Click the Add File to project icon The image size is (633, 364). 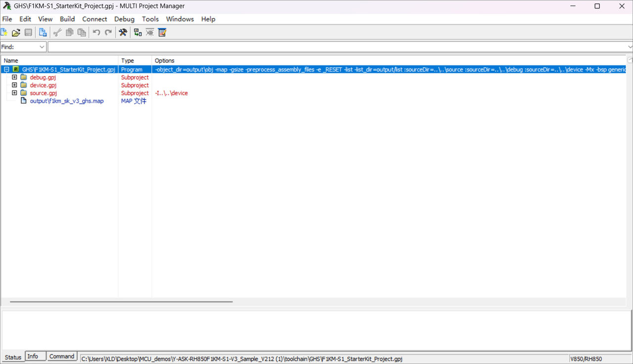(x=43, y=33)
